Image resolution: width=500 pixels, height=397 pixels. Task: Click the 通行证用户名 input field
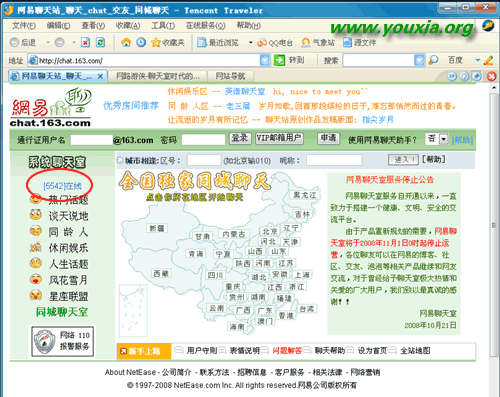[92, 140]
